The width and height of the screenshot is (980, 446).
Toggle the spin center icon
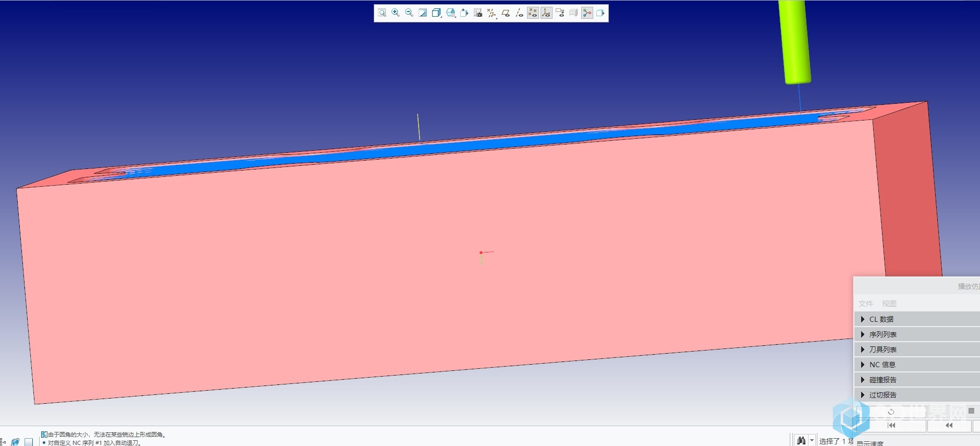coord(587,13)
